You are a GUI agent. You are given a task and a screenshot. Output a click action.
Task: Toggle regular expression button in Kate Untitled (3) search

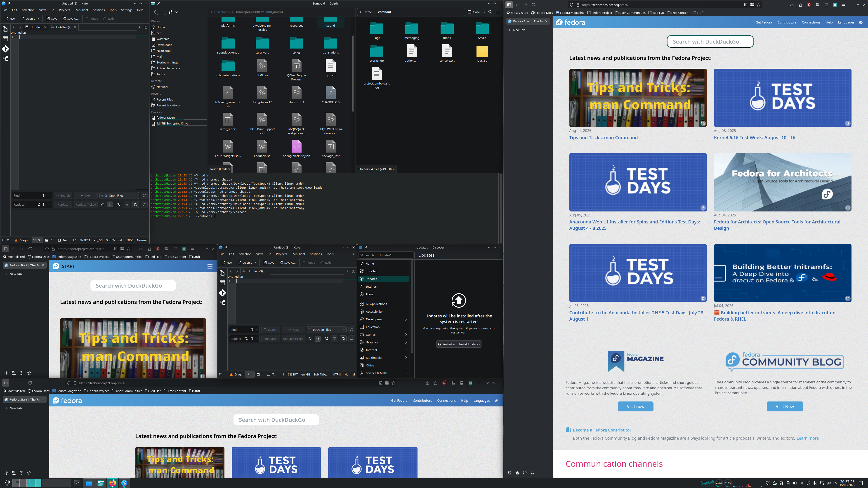coord(317,338)
